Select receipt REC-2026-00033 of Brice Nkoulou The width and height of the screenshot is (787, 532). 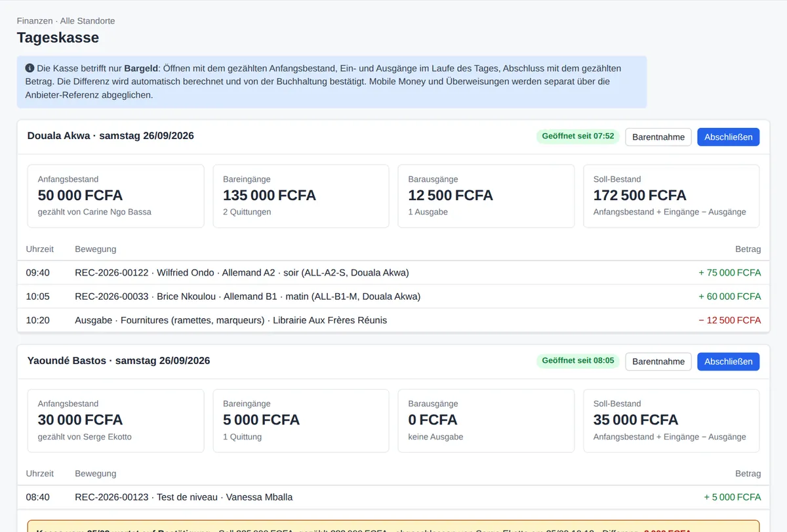pos(393,297)
